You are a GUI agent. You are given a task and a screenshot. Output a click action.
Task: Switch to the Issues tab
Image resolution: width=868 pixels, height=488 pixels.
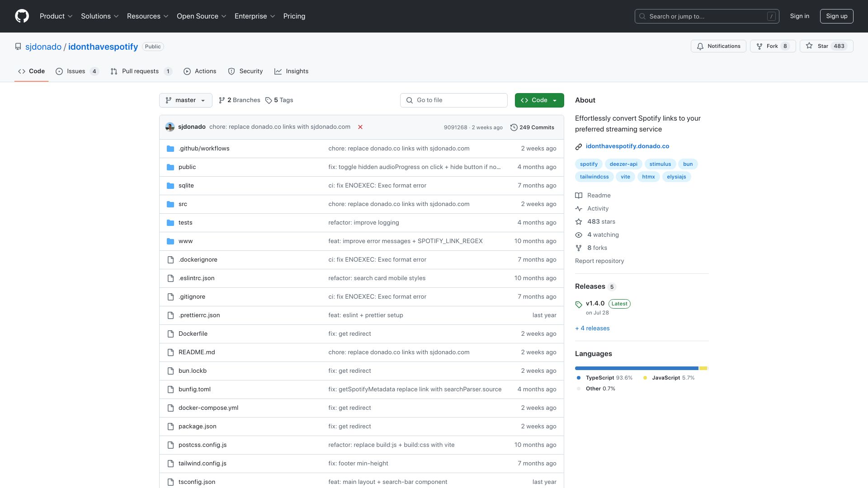coord(77,71)
